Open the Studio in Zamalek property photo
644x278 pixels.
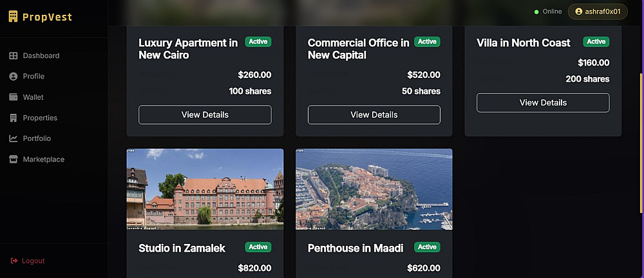click(205, 189)
